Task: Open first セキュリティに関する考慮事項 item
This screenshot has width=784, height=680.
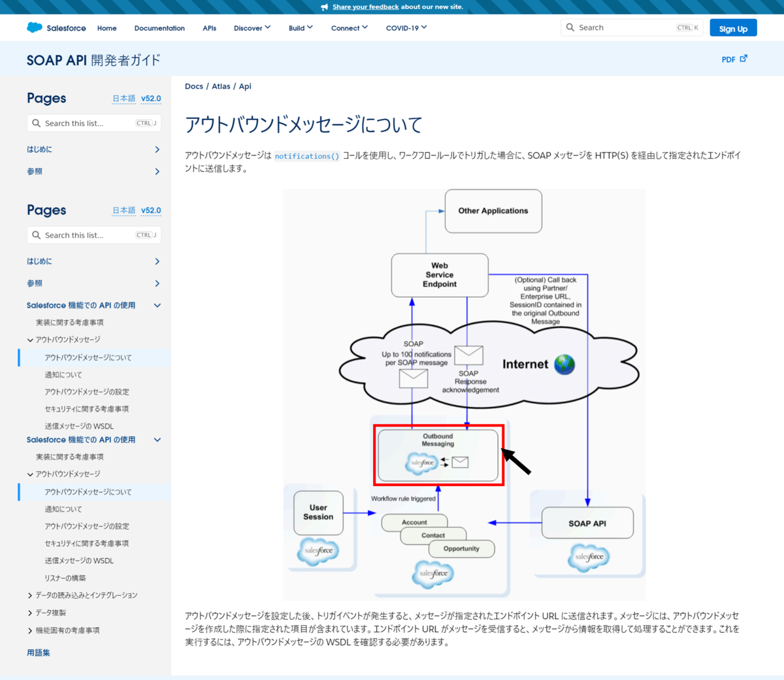Action: (87, 409)
